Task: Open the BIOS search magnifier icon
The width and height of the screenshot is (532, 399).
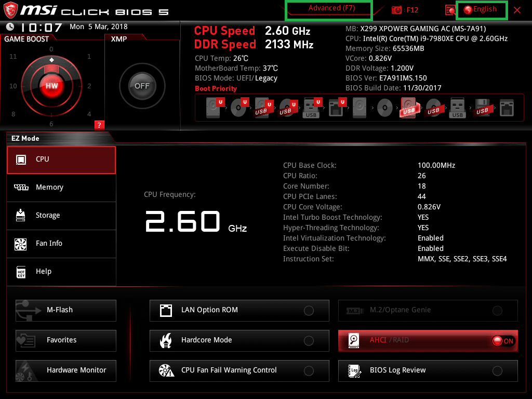Action: (450, 10)
